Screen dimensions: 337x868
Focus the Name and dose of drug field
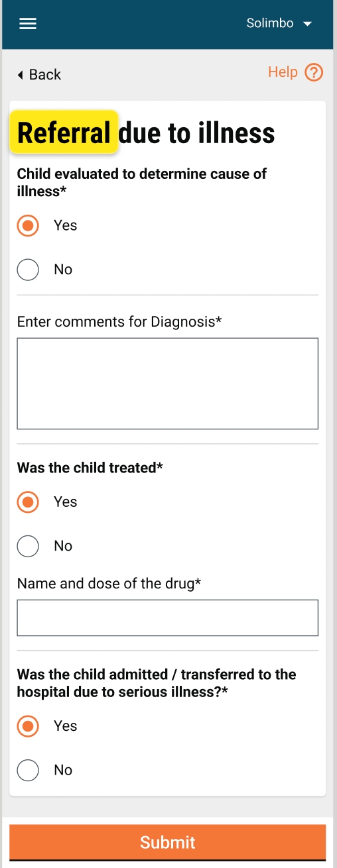(167, 618)
